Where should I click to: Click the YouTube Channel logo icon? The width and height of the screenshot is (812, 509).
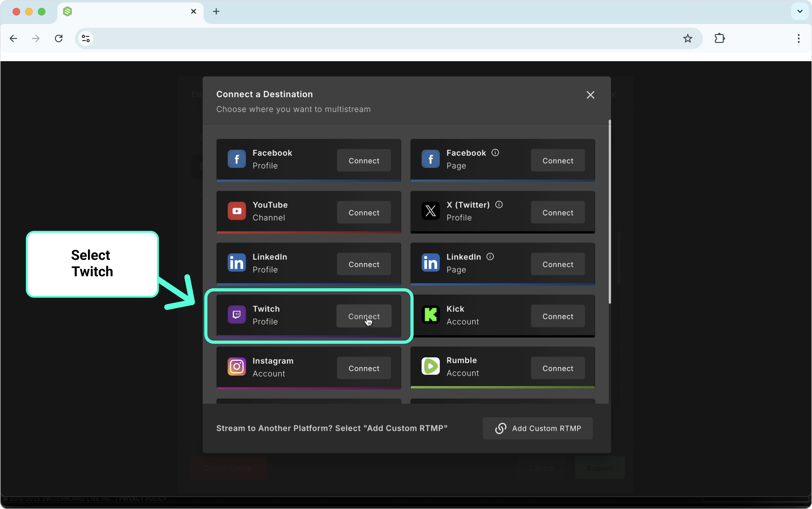pos(236,211)
